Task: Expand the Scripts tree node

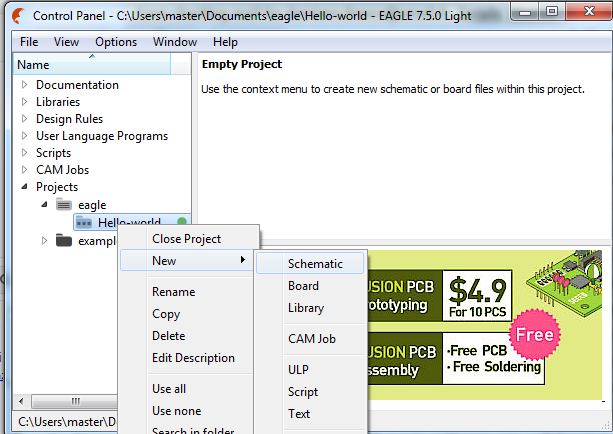Action: tap(25, 152)
